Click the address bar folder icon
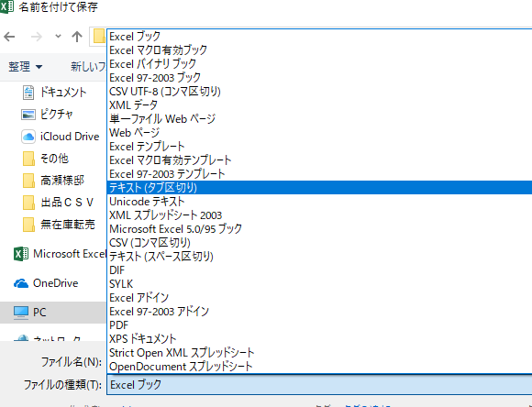532x407 pixels. (x=99, y=37)
